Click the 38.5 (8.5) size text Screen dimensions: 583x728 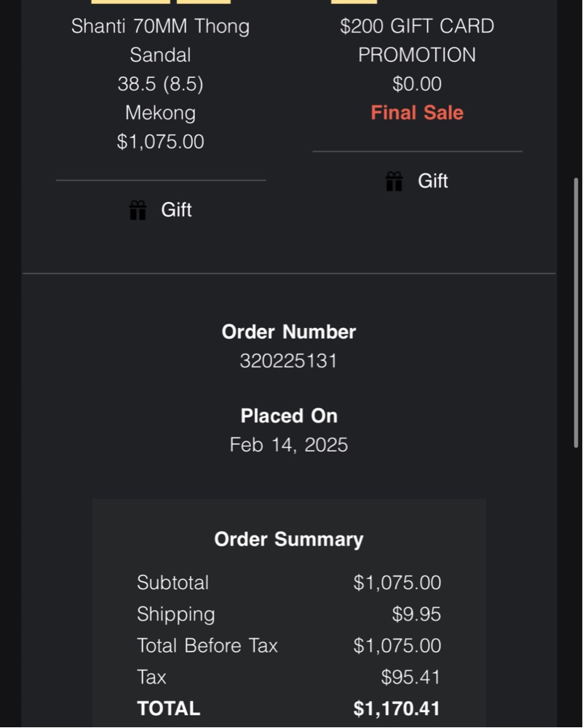160,84
